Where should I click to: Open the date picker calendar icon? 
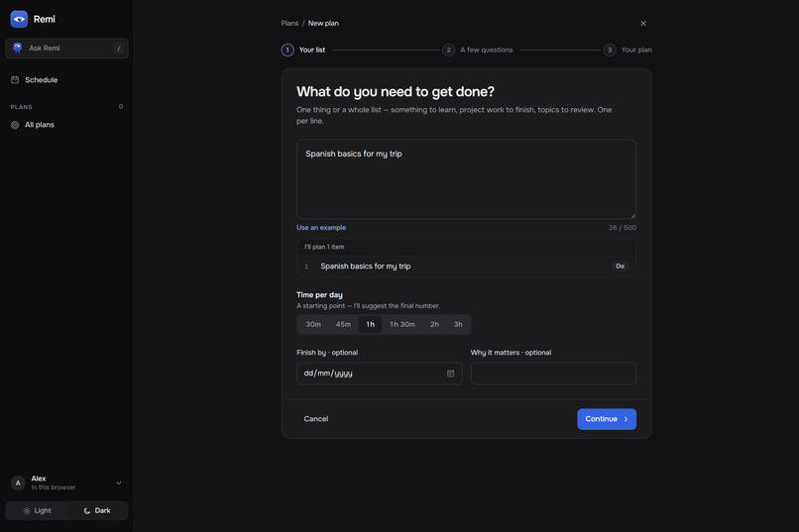point(450,373)
